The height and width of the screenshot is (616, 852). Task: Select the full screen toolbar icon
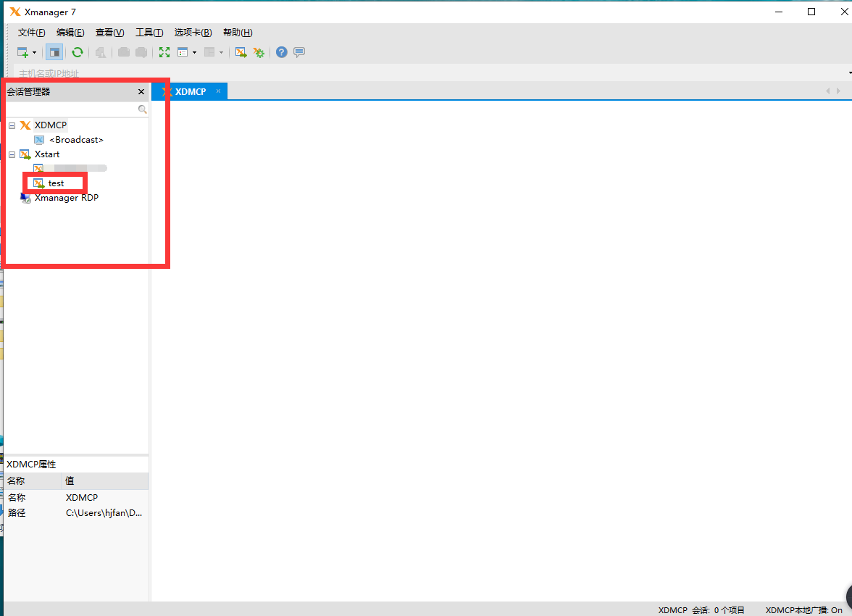[x=164, y=52]
